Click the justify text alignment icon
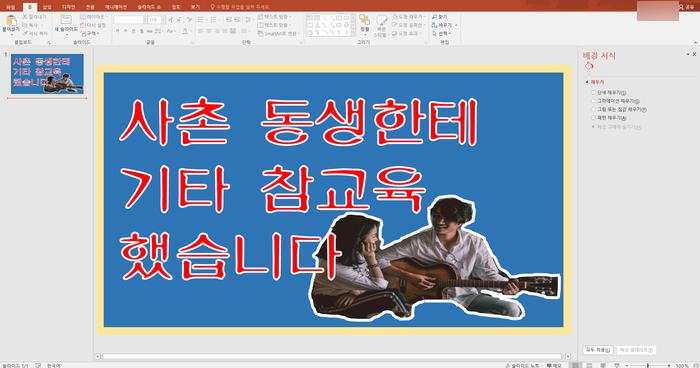 [x=225, y=31]
